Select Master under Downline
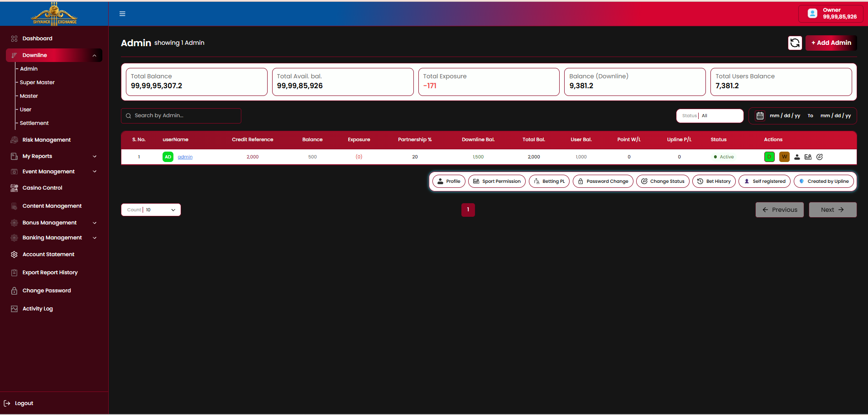The width and height of the screenshot is (868, 415). (x=29, y=96)
